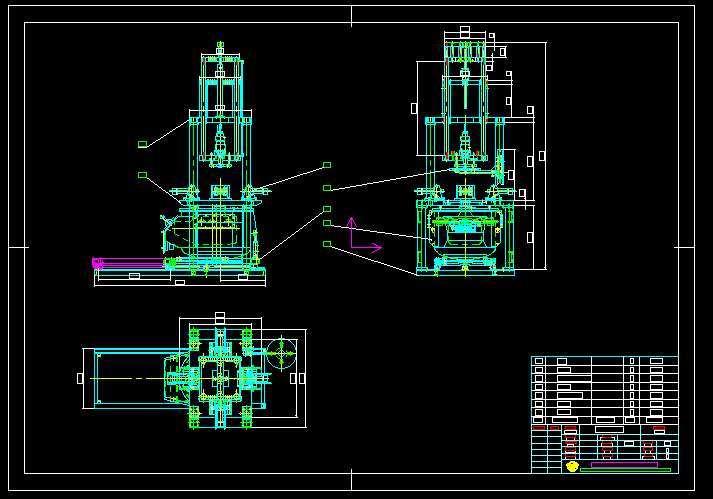Click the magenta UCS axis icon

(x=353, y=233)
